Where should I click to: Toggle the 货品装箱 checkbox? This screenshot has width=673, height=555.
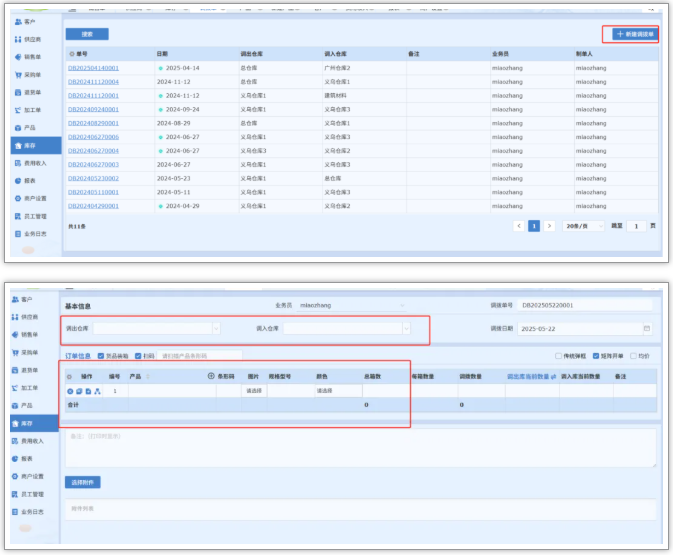[101, 356]
